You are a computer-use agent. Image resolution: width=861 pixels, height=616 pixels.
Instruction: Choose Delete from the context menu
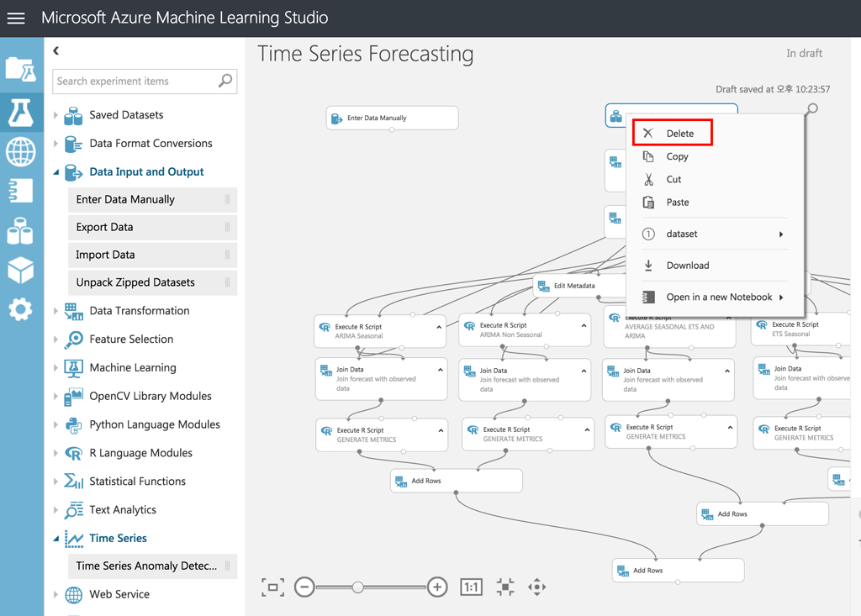(x=672, y=133)
